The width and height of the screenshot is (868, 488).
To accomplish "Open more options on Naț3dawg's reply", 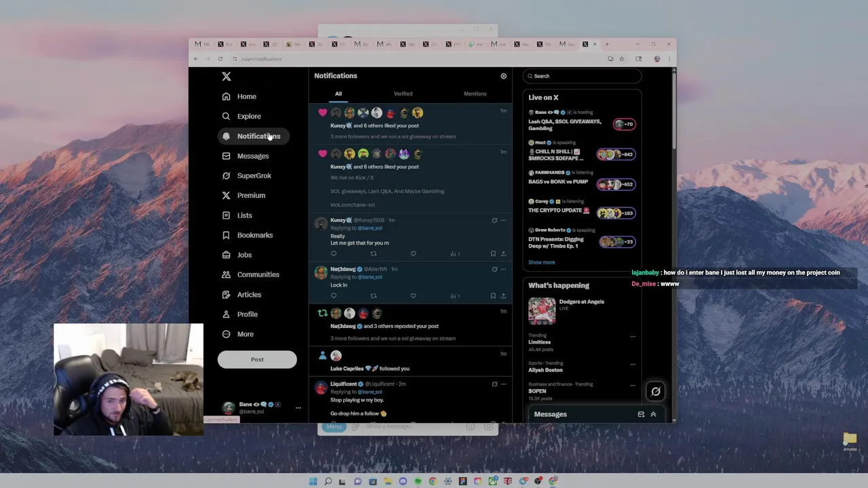I will click(503, 269).
